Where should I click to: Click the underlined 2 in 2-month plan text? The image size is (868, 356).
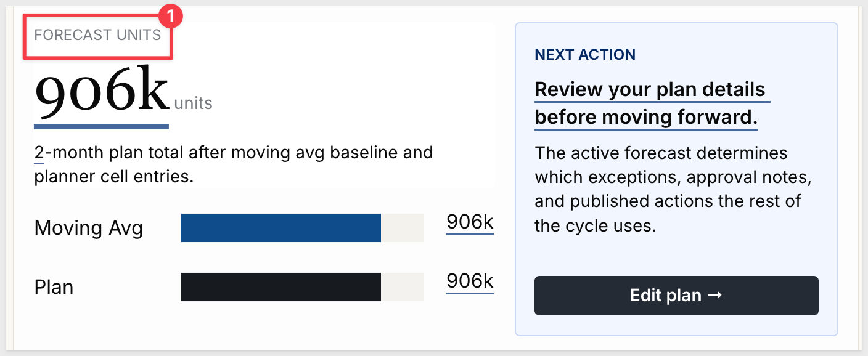(39, 152)
